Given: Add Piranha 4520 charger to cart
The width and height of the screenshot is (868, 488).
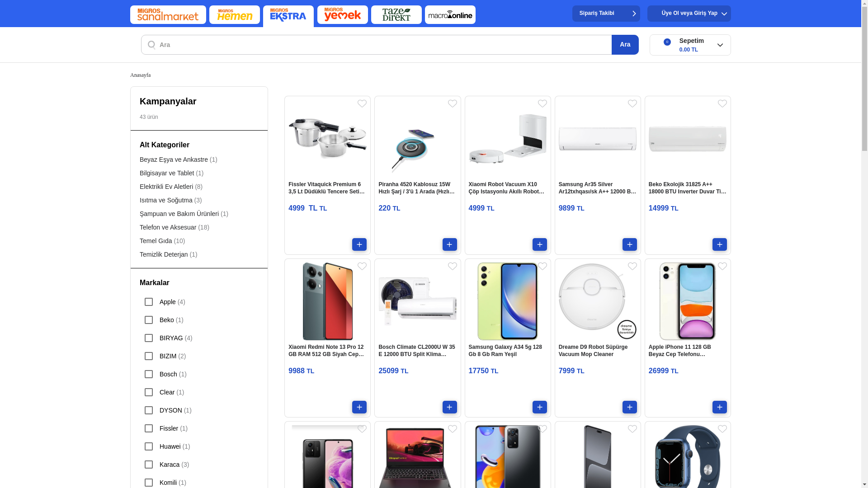Looking at the screenshot, I should (450, 244).
